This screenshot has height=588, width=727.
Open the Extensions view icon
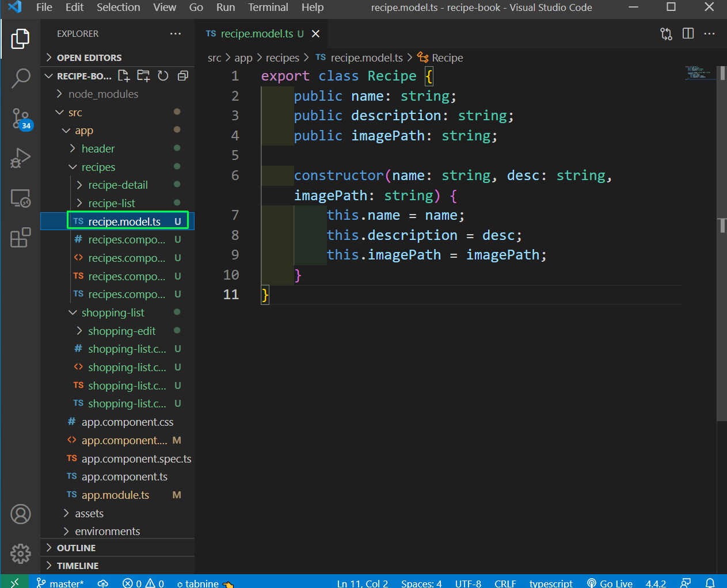click(x=20, y=238)
